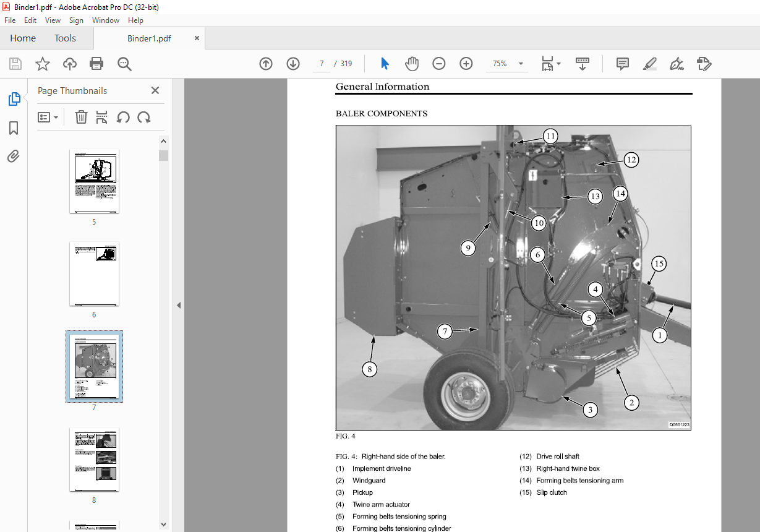The width and height of the screenshot is (760, 532).
Task: Add a comment note
Action: (x=622, y=64)
